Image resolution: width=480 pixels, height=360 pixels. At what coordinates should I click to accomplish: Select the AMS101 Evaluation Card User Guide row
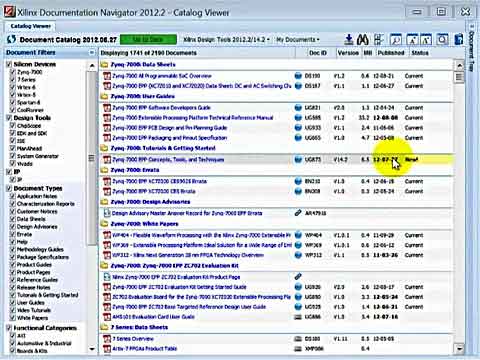(x=277, y=317)
